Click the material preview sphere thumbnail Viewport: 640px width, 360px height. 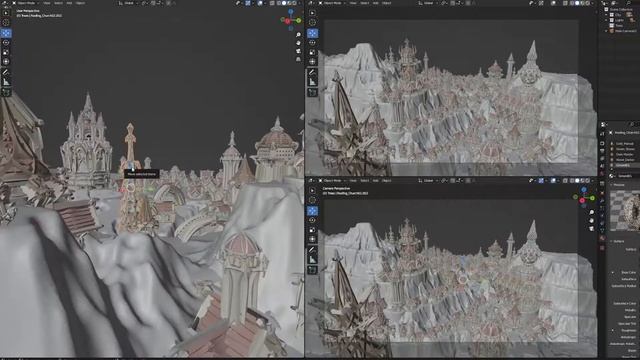(626, 212)
